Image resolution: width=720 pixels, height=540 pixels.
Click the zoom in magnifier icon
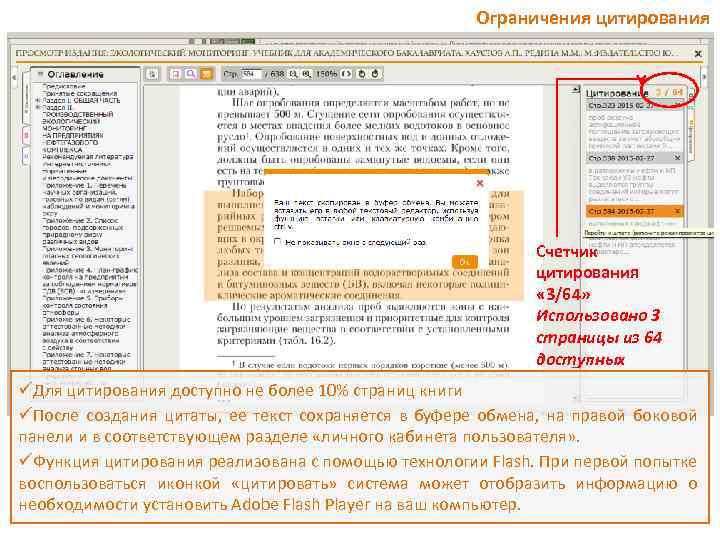pyautogui.click(x=306, y=74)
